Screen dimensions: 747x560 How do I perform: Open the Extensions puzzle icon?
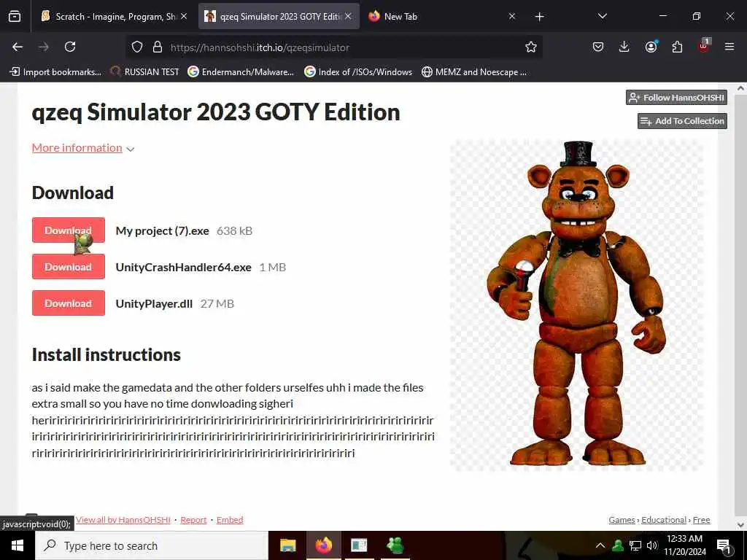677,47
